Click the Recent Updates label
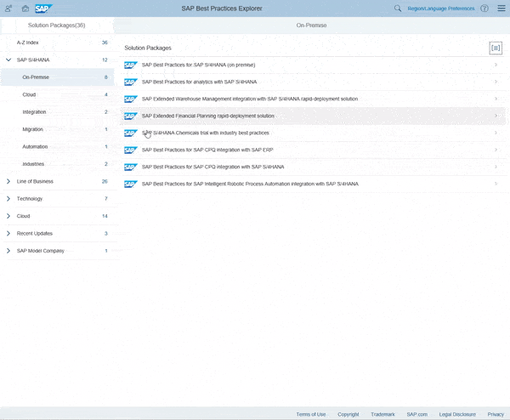The width and height of the screenshot is (510, 420). pyautogui.click(x=35, y=233)
